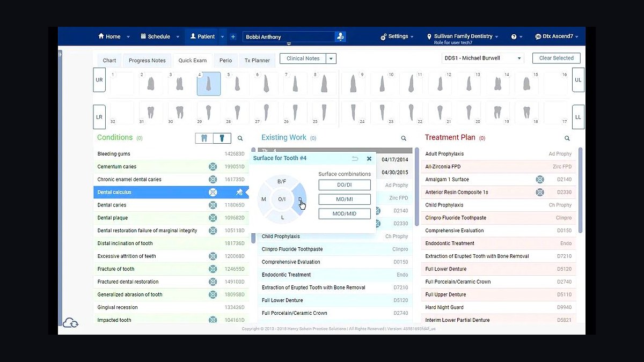
Task: Click the tooth icon on Generalized abrasion of tooth
Action: click(x=213, y=294)
